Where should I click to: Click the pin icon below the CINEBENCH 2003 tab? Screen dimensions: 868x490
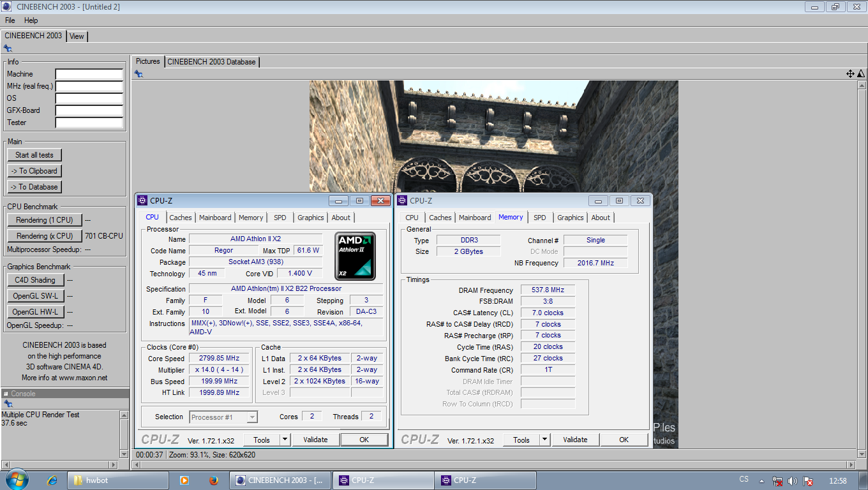click(x=8, y=48)
